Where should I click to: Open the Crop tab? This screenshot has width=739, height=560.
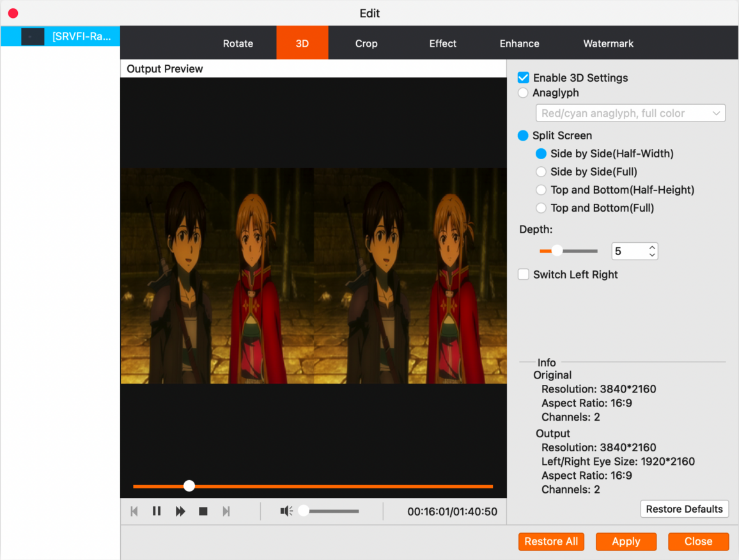click(366, 43)
